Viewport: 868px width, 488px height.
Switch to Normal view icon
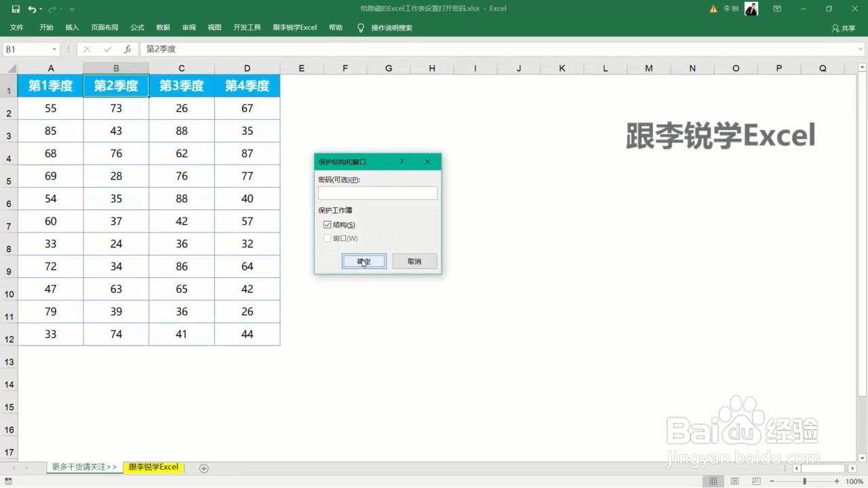[713, 481]
